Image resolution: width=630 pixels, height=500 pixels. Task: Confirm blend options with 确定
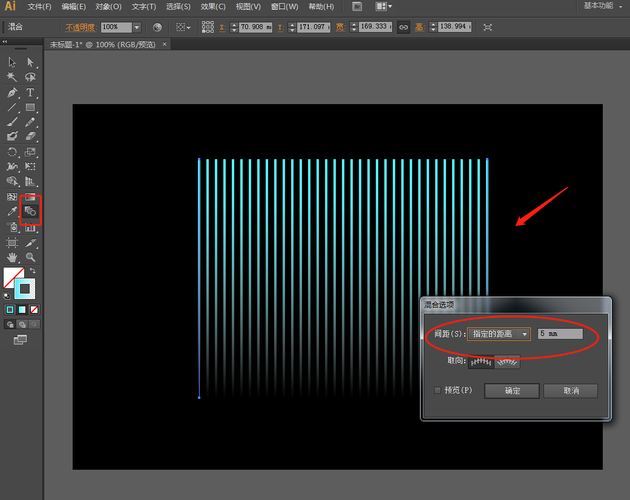point(512,391)
